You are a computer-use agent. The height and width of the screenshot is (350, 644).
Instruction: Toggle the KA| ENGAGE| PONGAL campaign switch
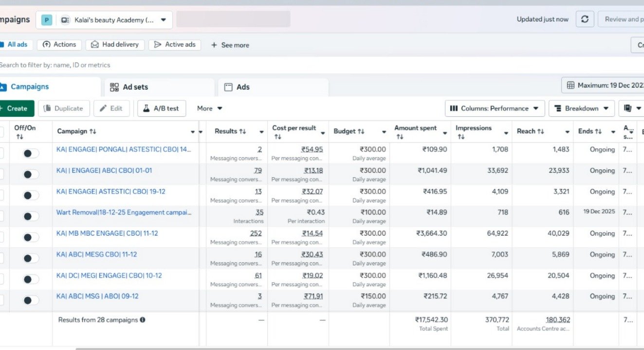point(31,153)
